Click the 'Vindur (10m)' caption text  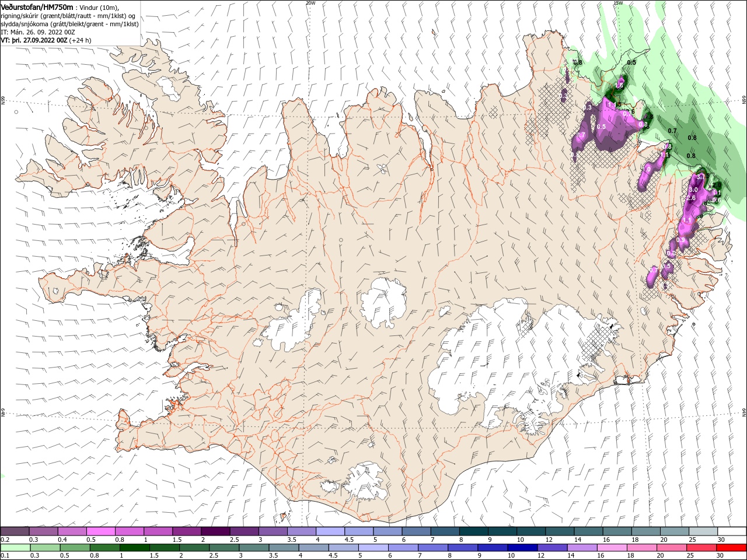click(x=98, y=7)
